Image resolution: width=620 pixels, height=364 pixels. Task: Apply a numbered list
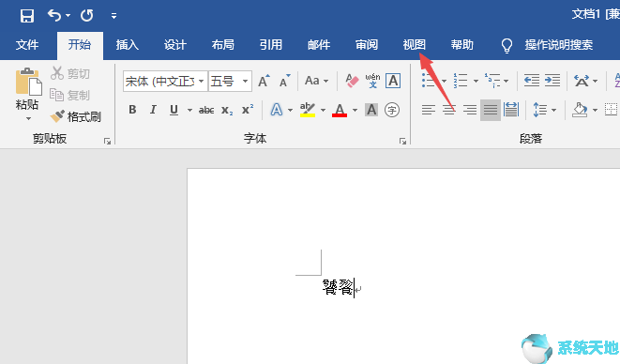click(461, 81)
